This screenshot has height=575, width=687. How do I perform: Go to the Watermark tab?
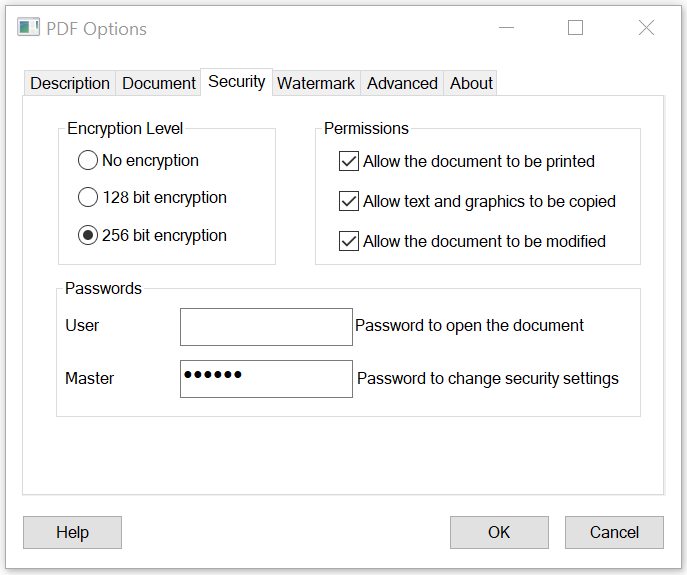tap(316, 83)
